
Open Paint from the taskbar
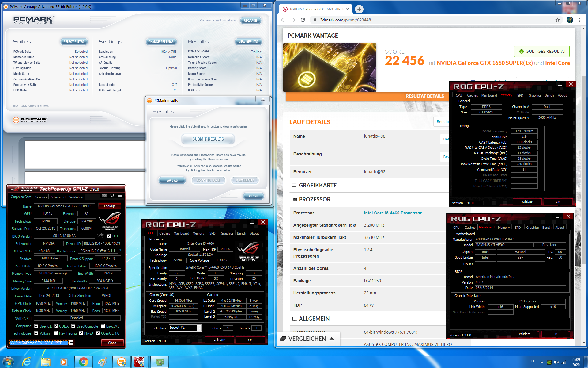[102, 362]
